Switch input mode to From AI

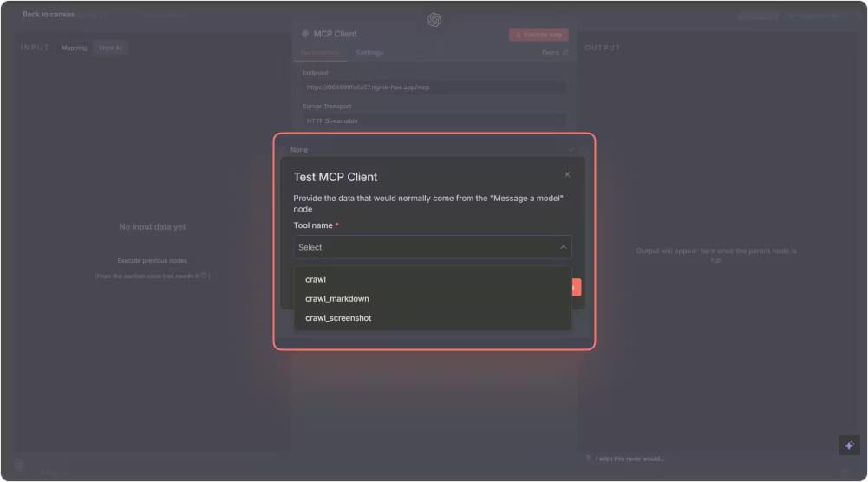coord(110,48)
